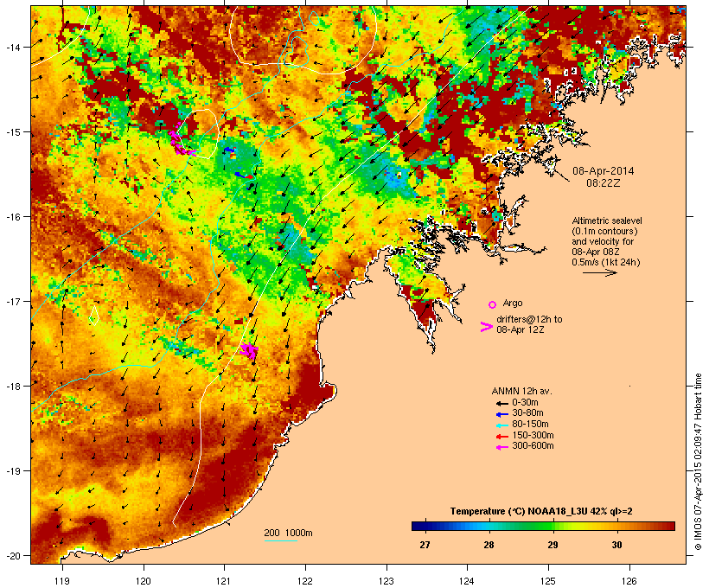Click the color bar value 28
This screenshot has height=588, width=709.
489,545
